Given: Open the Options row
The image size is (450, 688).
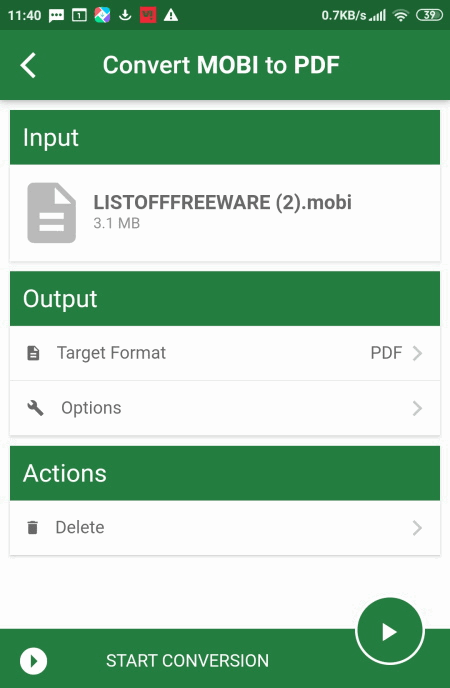Looking at the screenshot, I should pos(225,408).
